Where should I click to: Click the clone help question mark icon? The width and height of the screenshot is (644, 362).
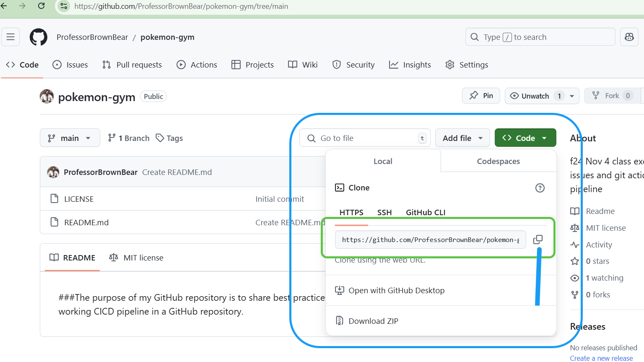tap(540, 188)
